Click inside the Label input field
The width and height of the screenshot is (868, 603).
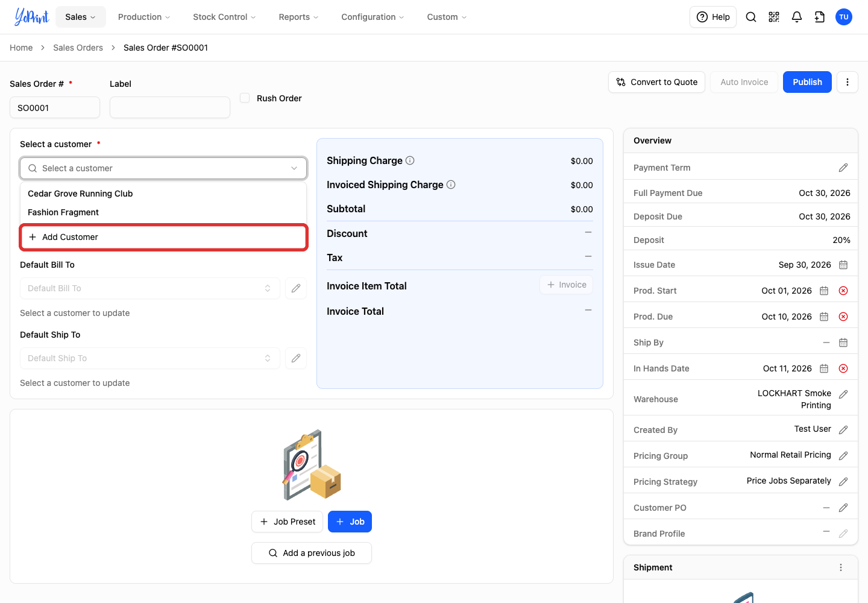[170, 107]
